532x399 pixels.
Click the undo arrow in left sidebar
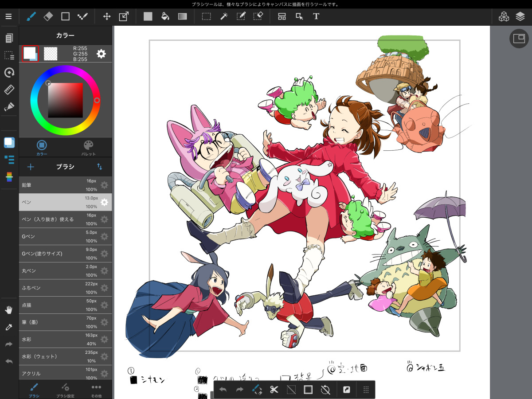(x=9, y=361)
